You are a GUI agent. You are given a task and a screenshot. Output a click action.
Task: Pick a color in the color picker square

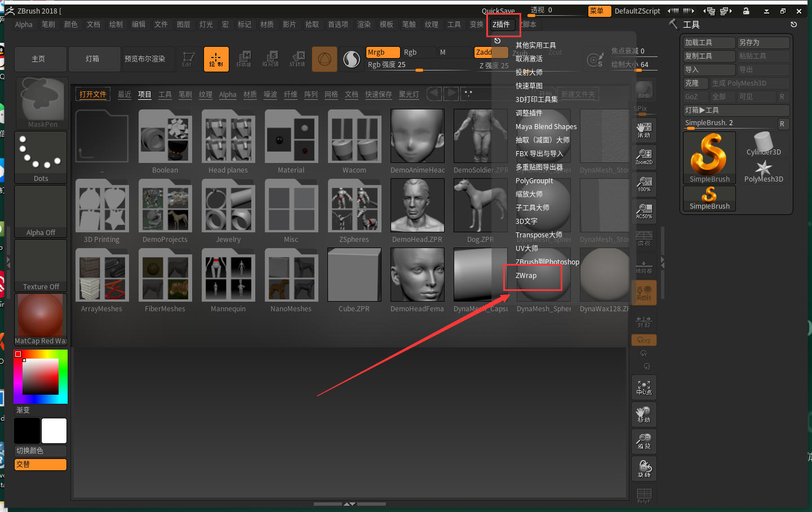[x=41, y=377]
